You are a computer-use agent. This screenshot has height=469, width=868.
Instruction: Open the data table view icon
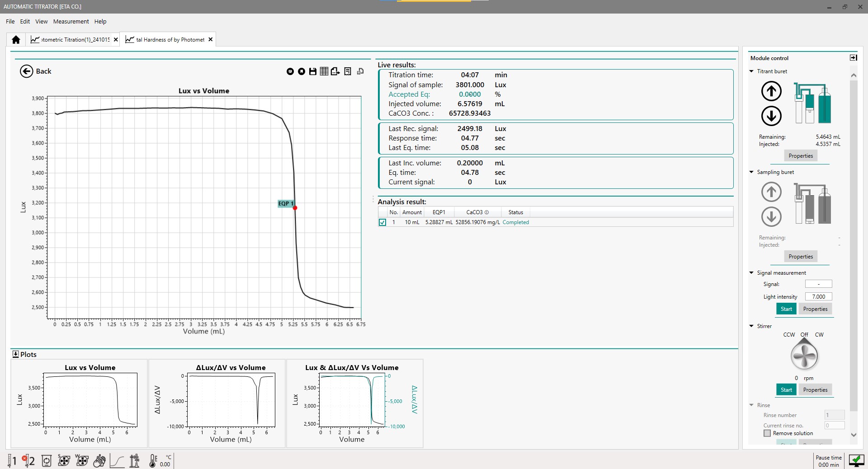324,71
